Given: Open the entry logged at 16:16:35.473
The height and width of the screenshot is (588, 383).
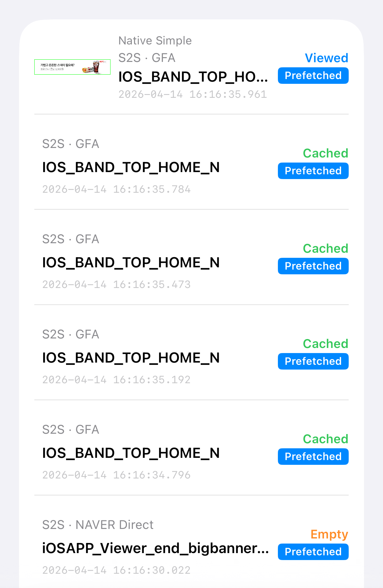Looking at the screenshot, I should coord(131,263).
